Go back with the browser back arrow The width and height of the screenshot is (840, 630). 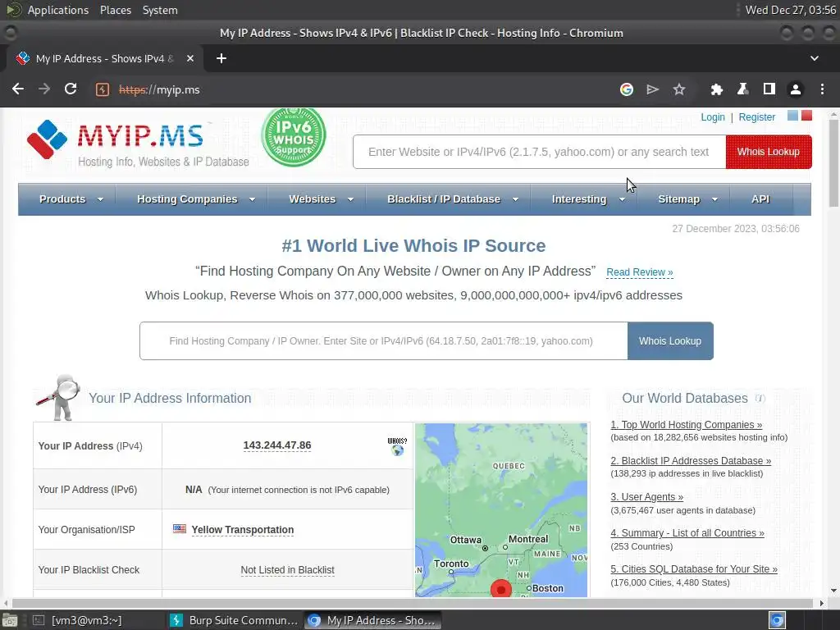(18, 89)
